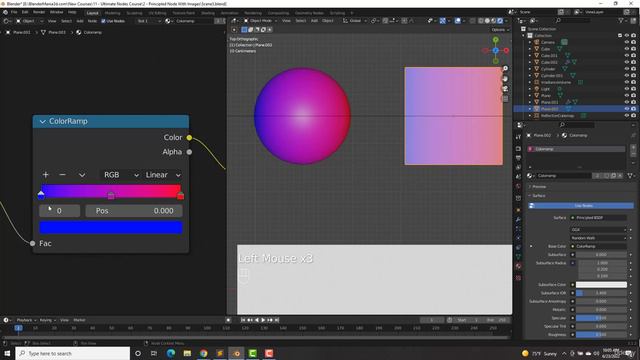
Task: Open the Tool properties tab icon
Action: 518,137
